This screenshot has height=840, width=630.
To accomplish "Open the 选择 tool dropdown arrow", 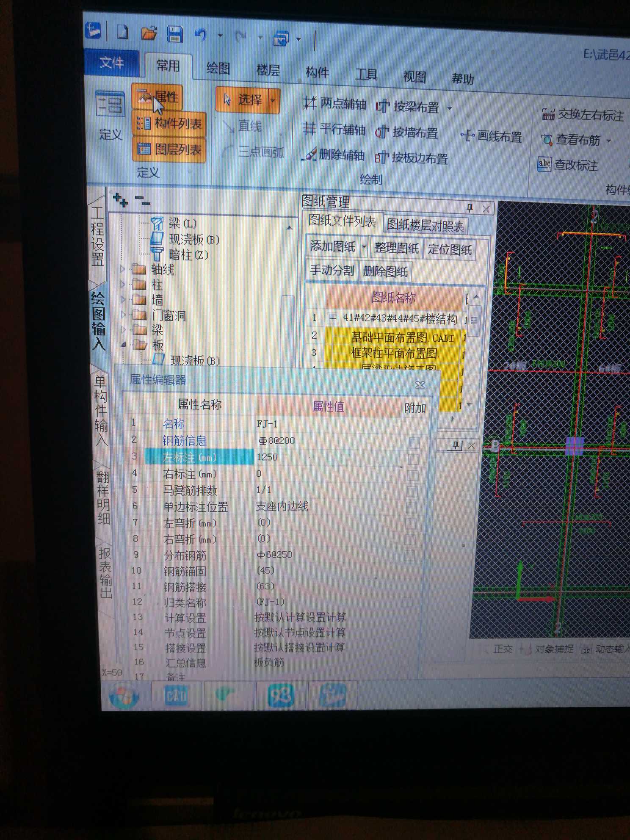I will [x=274, y=101].
